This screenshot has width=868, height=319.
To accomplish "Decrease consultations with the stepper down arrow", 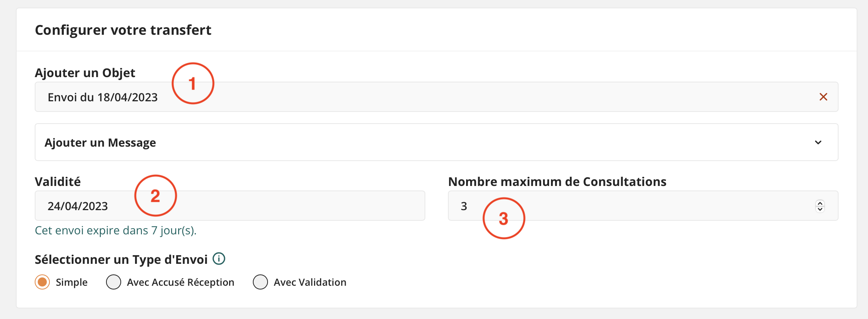I will (x=820, y=209).
